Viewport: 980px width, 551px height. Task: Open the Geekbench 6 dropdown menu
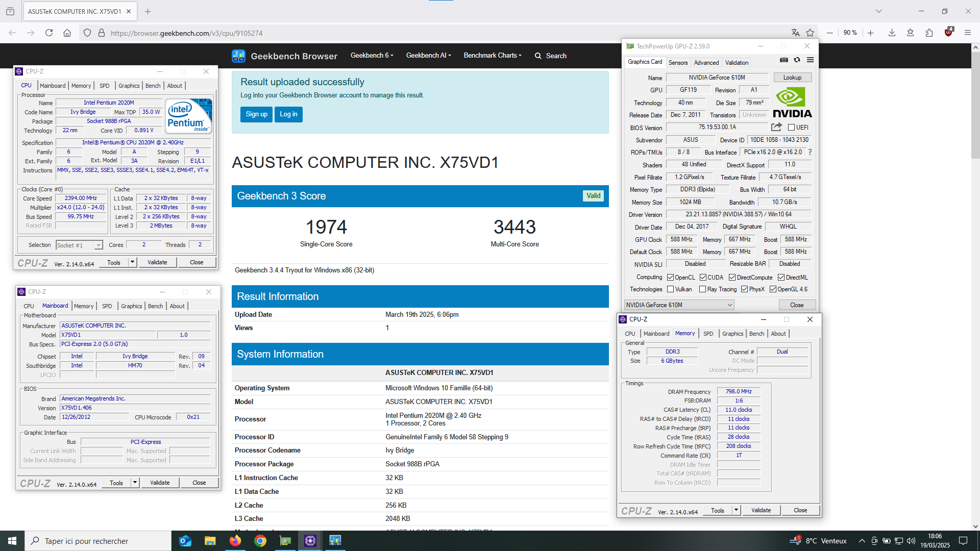372,56
